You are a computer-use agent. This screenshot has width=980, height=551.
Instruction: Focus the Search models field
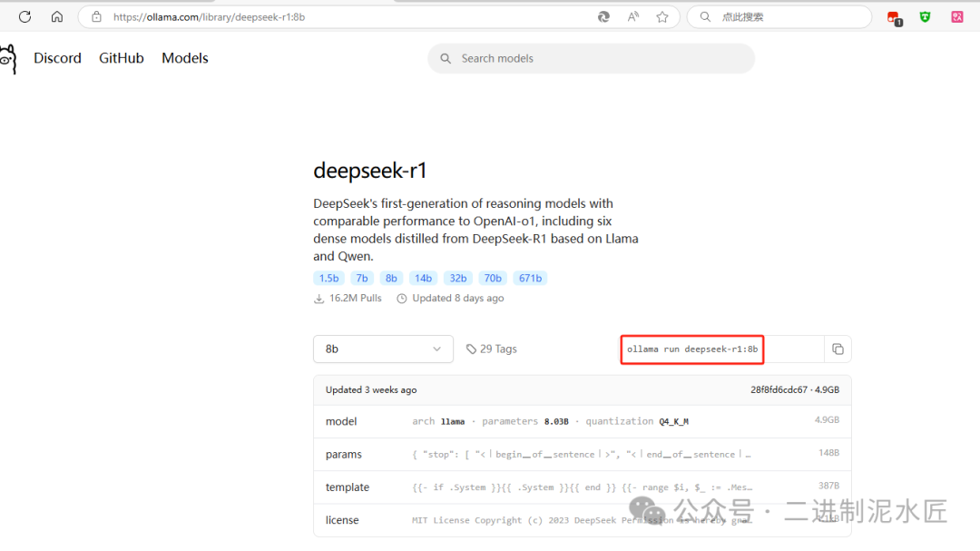(x=592, y=58)
